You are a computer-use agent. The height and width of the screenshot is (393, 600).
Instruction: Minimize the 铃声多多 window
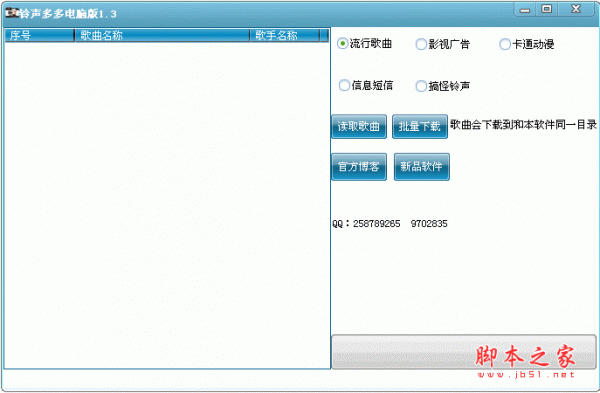coord(525,10)
